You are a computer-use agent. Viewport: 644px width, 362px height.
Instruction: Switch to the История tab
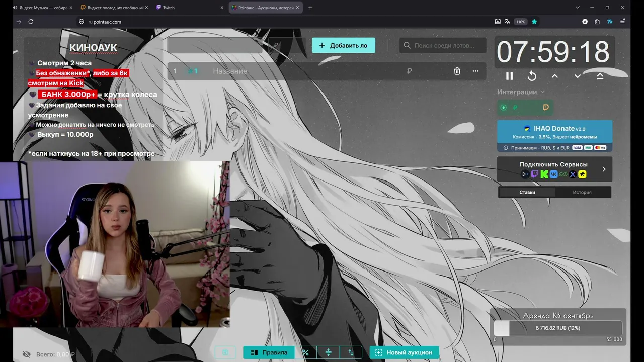582,192
